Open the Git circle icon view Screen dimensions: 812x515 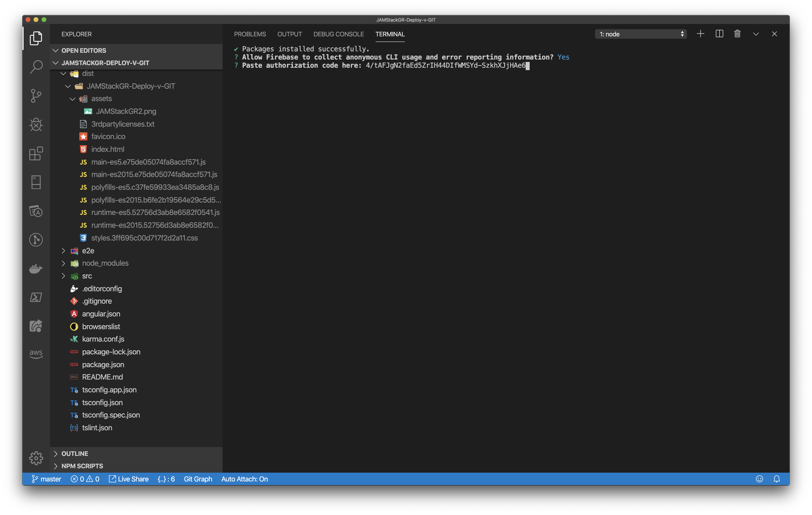(x=36, y=240)
